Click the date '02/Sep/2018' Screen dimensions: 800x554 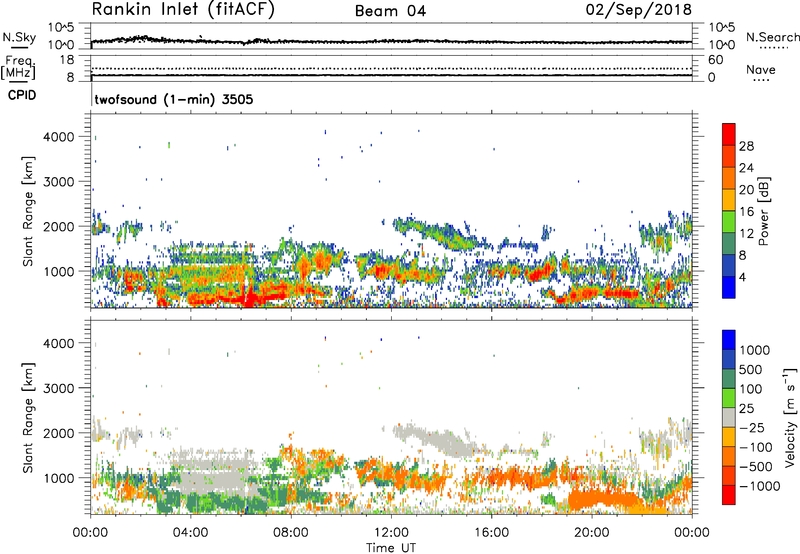(639, 9)
